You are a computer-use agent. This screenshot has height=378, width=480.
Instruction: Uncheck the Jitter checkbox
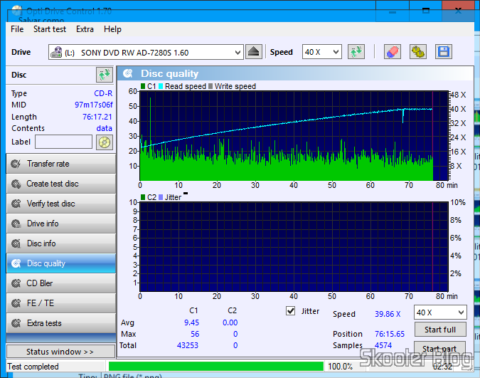click(291, 311)
